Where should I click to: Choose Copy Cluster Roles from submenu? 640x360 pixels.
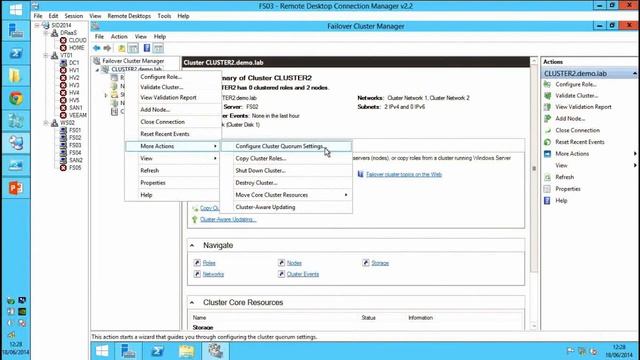286,158
